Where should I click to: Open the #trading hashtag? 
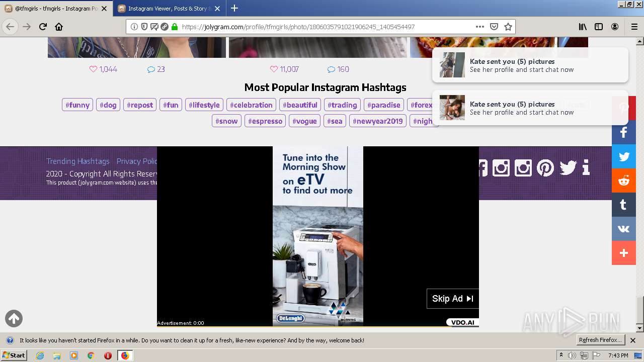[x=342, y=105]
